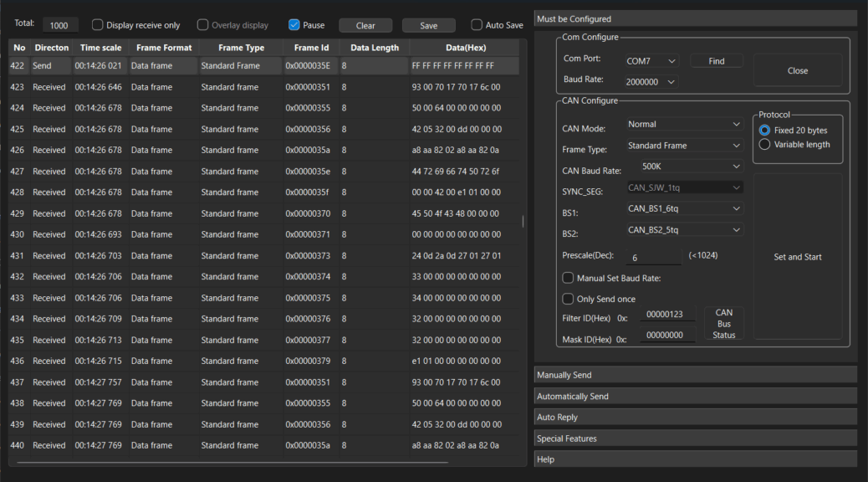Toggle the Auto Save checkbox
Screen dimensions: 868x482
click(x=477, y=25)
